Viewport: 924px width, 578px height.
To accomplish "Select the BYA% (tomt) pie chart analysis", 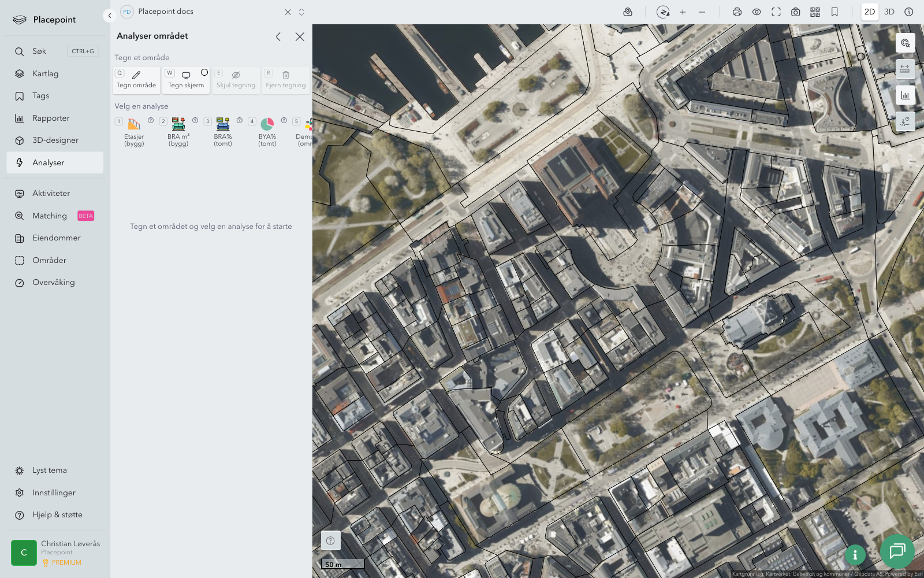I will point(267,131).
